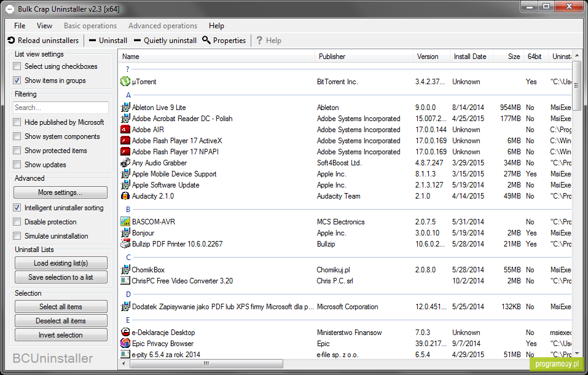The width and height of the screenshot is (588, 375).
Task: Sort the list by Name column
Action: 217,57
